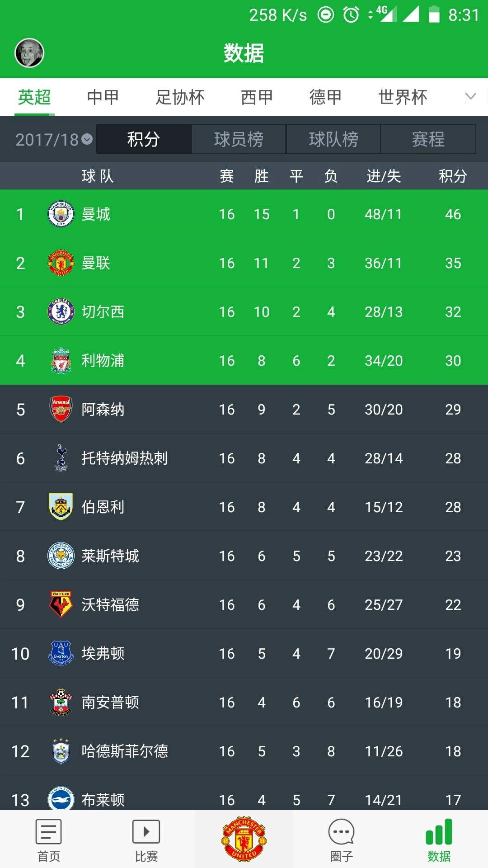Tap the Manchester City club crest
The image size is (488, 868).
click(x=60, y=214)
